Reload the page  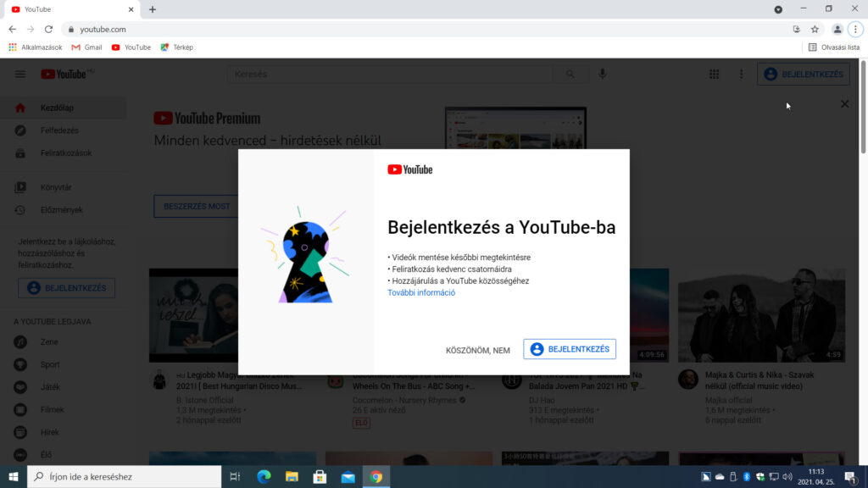[x=48, y=30]
